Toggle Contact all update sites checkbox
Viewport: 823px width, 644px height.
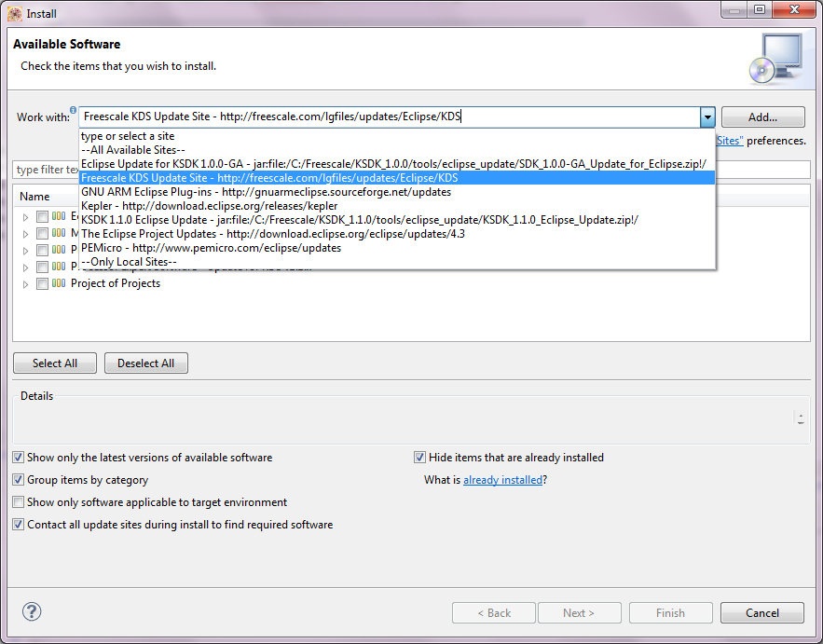[x=19, y=525]
